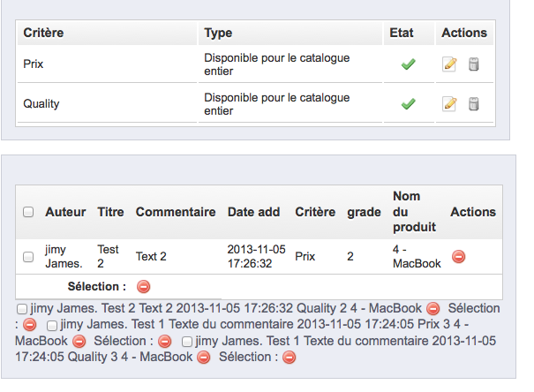Check the box for Test 1 Quality comment
This screenshot has width=534, height=392.
[187, 342]
